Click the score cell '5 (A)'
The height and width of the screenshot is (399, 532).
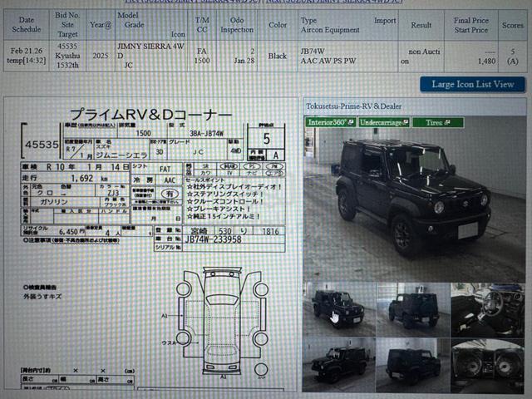click(x=513, y=56)
